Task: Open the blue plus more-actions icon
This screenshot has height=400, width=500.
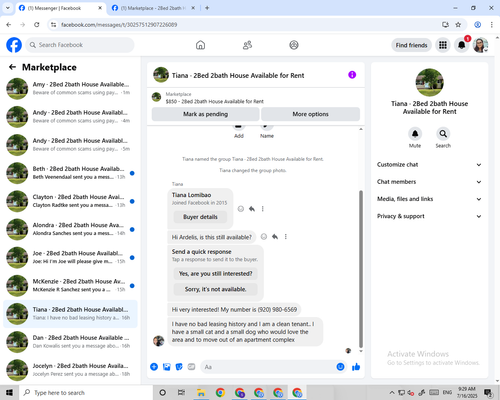Action: pyautogui.click(x=154, y=367)
